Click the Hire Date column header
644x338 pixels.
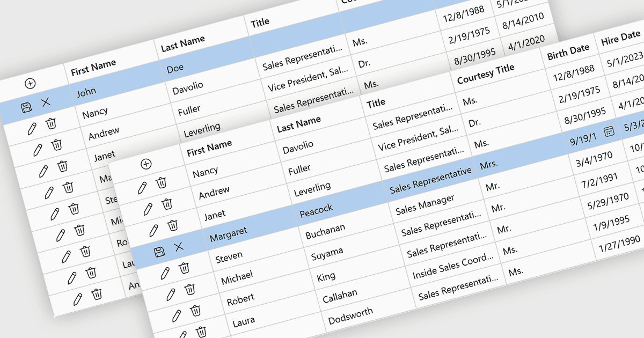(621, 39)
